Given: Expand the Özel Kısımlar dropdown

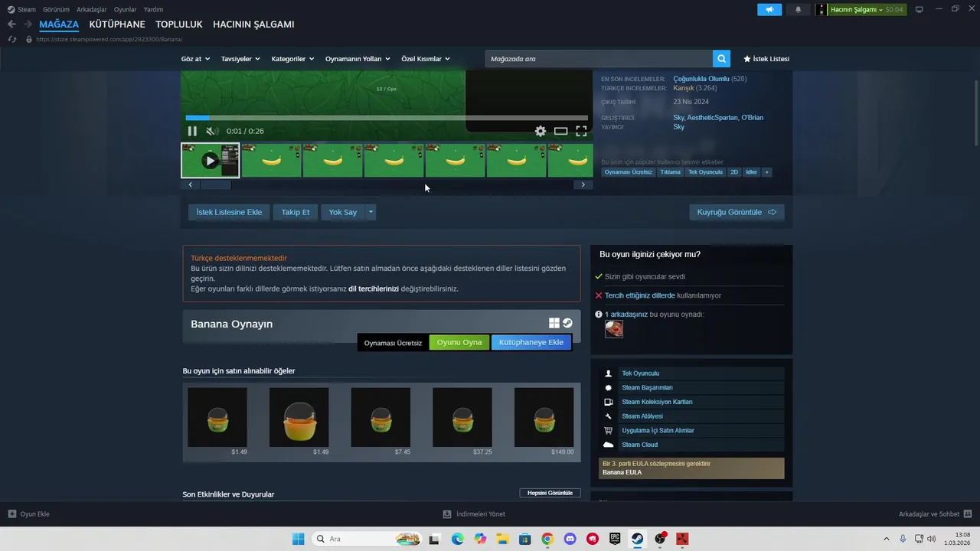Looking at the screenshot, I should pos(426,59).
